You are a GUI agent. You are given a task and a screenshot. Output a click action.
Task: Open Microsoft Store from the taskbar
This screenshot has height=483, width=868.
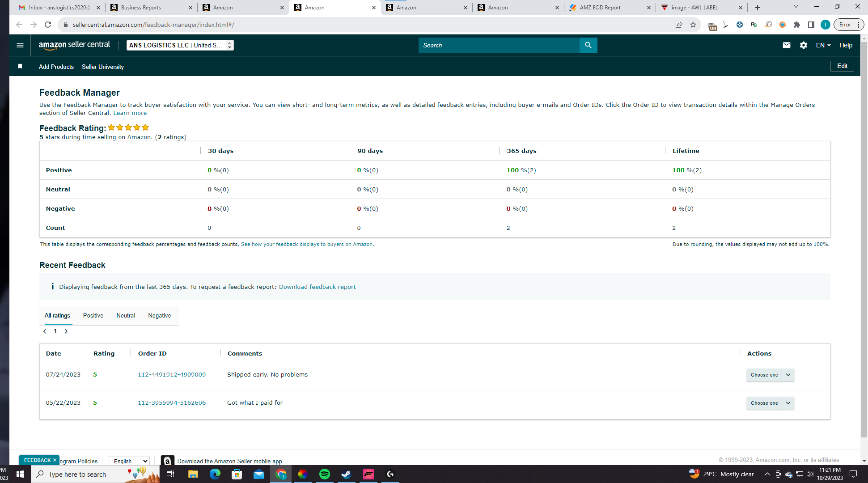(237, 474)
